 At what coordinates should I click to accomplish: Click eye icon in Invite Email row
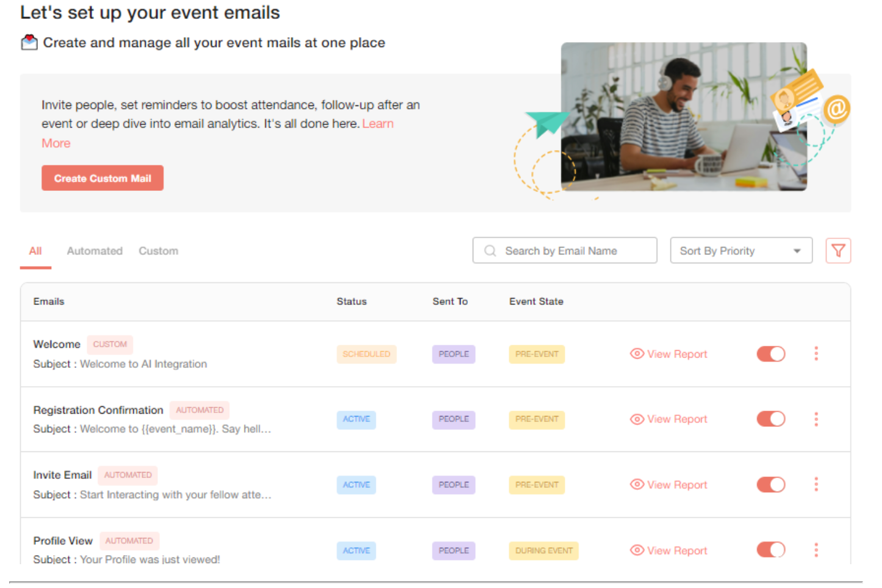637,484
